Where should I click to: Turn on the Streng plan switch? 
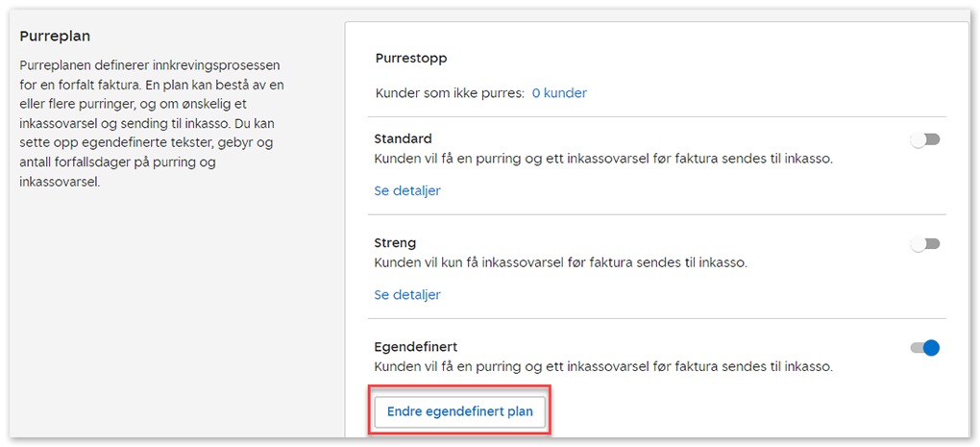[x=924, y=244]
